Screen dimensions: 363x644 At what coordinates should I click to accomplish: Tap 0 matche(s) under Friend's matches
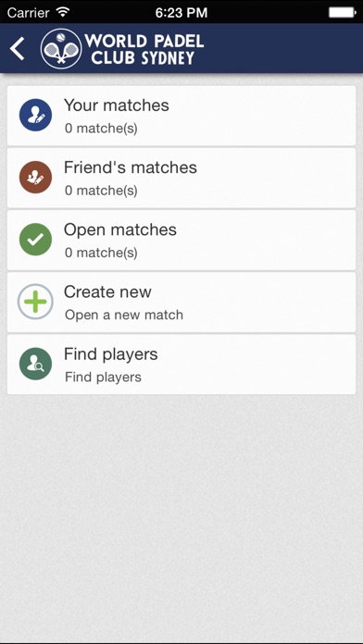click(101, 191)
